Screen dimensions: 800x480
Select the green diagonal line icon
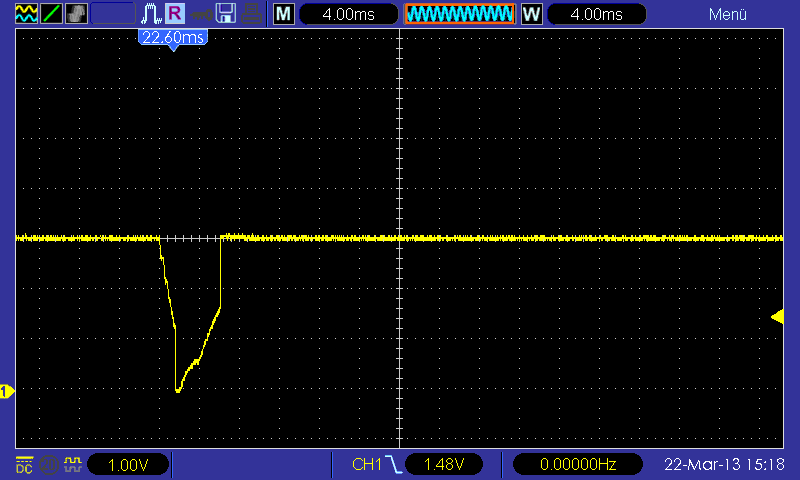[51, 13]
